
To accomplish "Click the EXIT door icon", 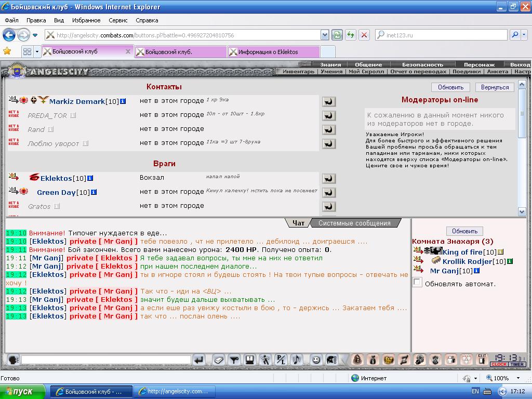I will 482,360.
